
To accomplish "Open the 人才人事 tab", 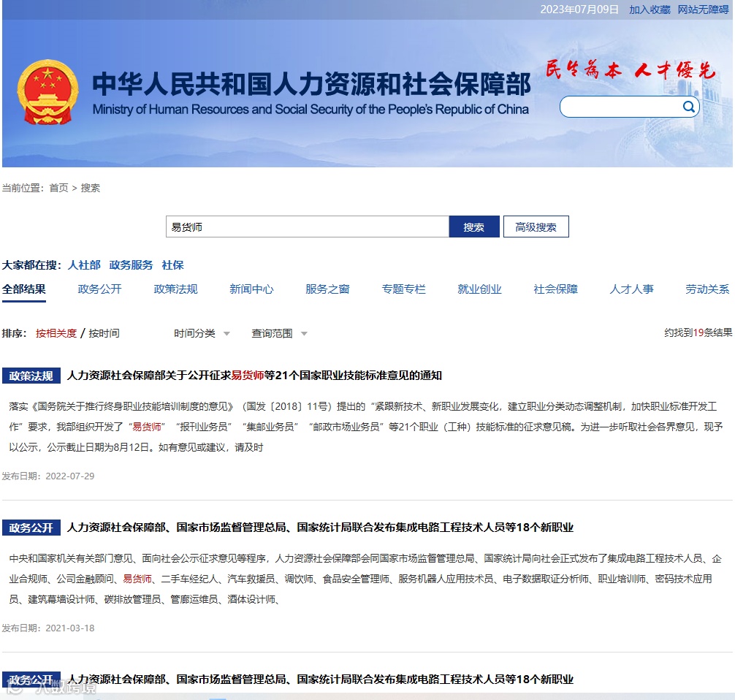I will (631, 289).
